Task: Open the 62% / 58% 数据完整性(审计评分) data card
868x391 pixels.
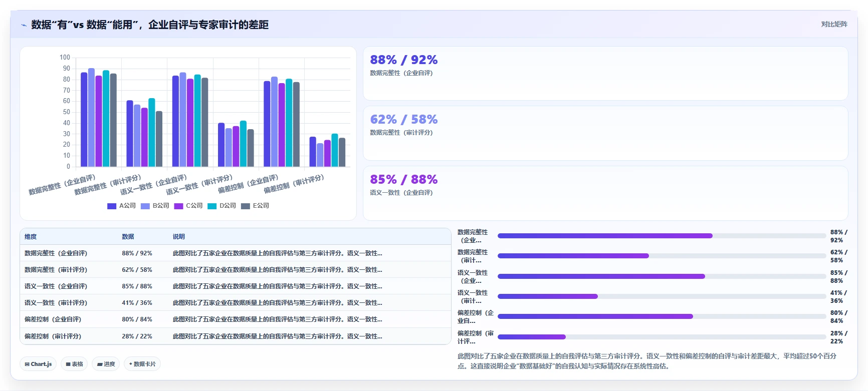Action: pyautogui.click(x=605, y=133)
